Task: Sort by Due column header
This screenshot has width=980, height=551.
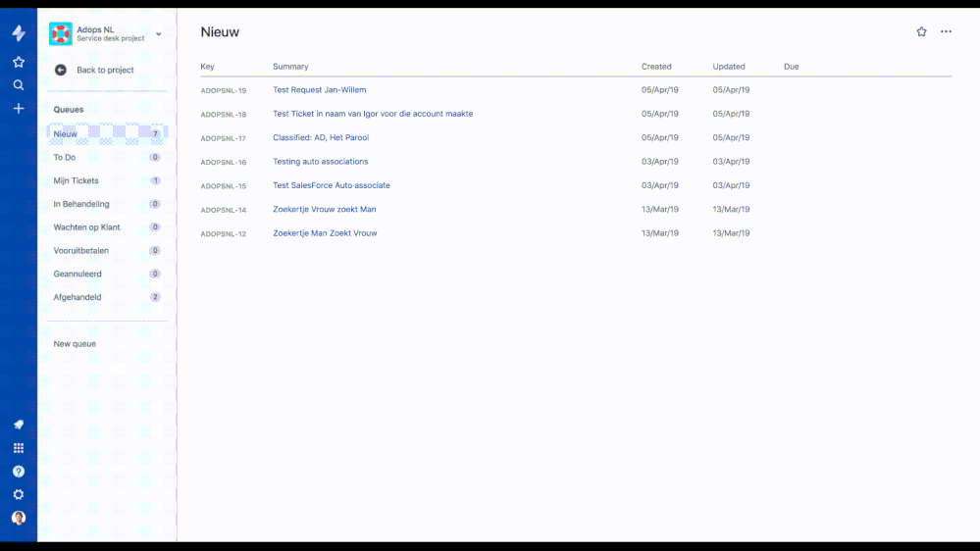Action: tap(792, 67)
